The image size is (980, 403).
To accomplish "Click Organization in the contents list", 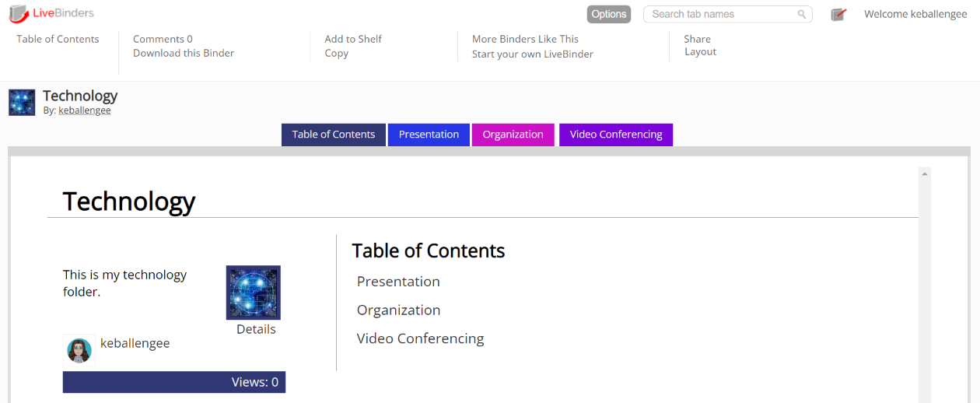I will pyautogui.click(x=398, y=310).
